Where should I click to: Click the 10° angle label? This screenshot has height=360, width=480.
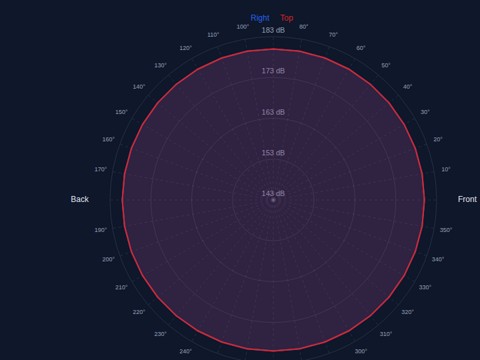446,169
